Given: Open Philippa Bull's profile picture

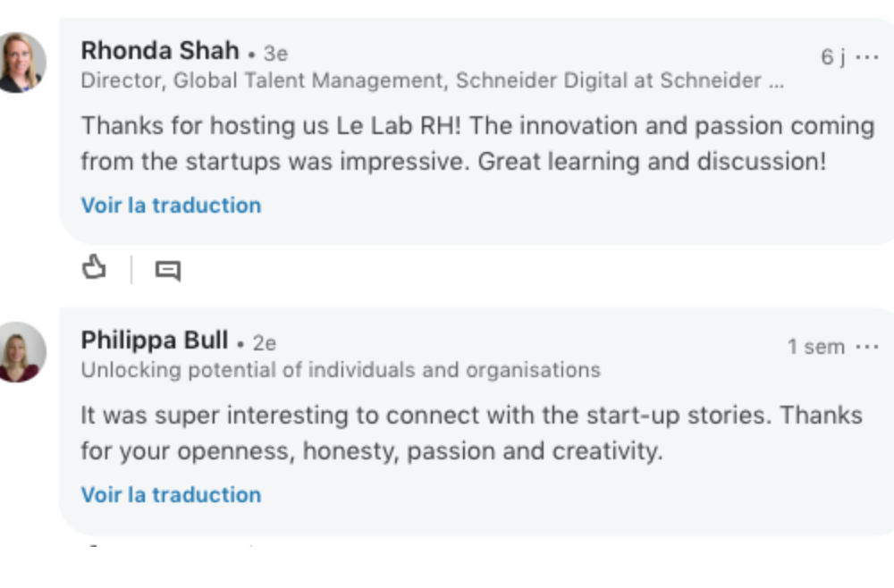Looking at the screenshot, I should pos(22,352).
